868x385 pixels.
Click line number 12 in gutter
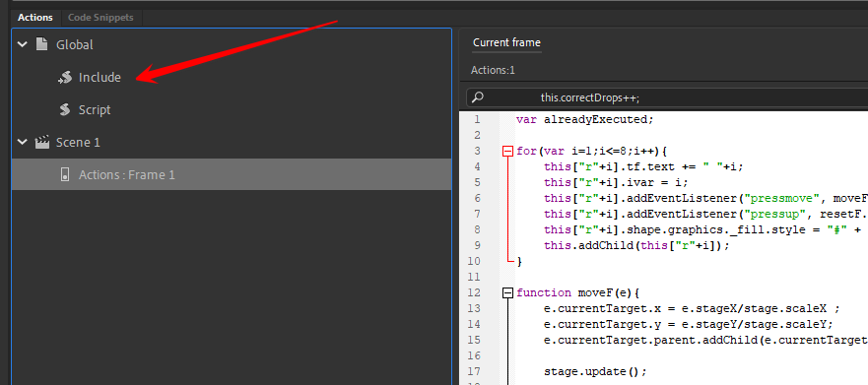tap(475, 292)
